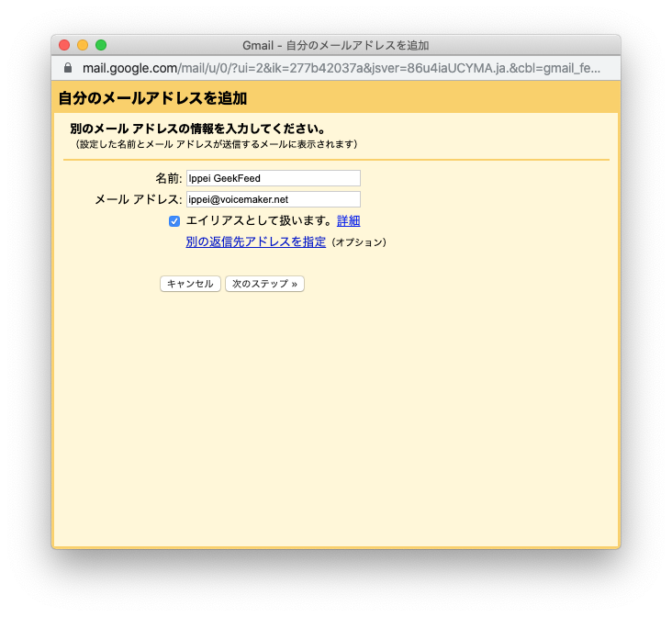Click the mail.google.com URL in the address bar
The width and height of the screenshot is (672, 617).
(x=342, y=68)
